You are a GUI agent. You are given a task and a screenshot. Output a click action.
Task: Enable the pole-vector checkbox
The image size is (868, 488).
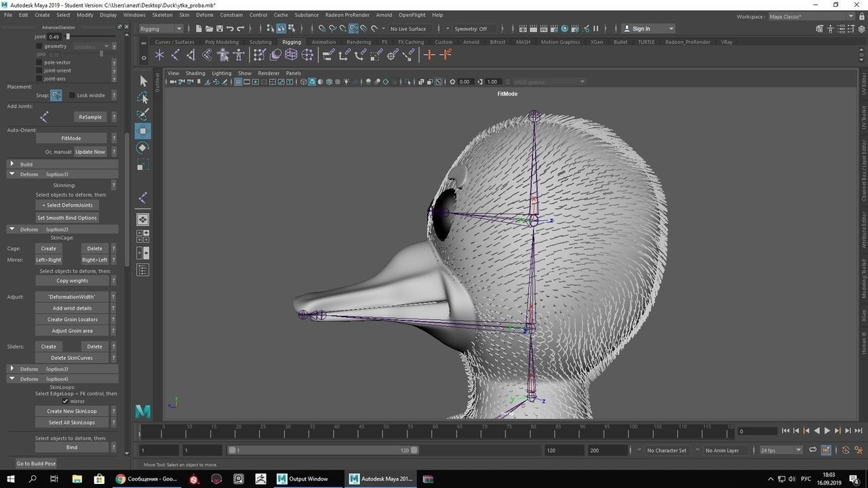39,62
